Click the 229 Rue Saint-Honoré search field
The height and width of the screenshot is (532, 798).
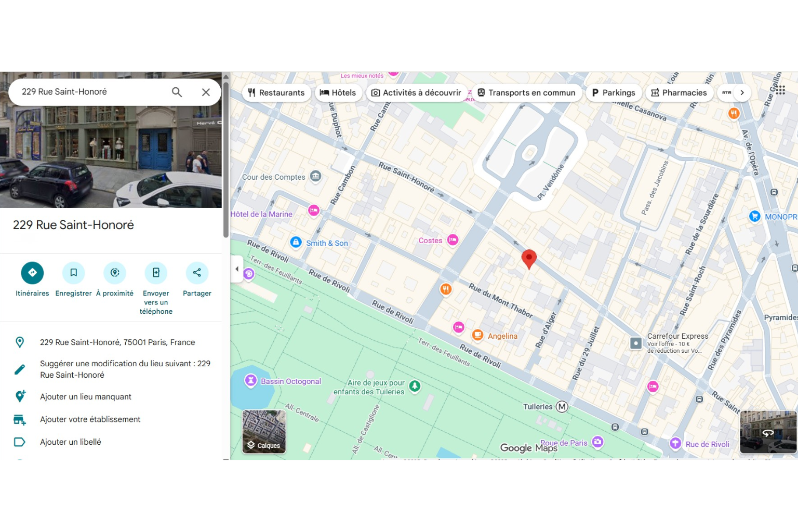coord(91,92)
